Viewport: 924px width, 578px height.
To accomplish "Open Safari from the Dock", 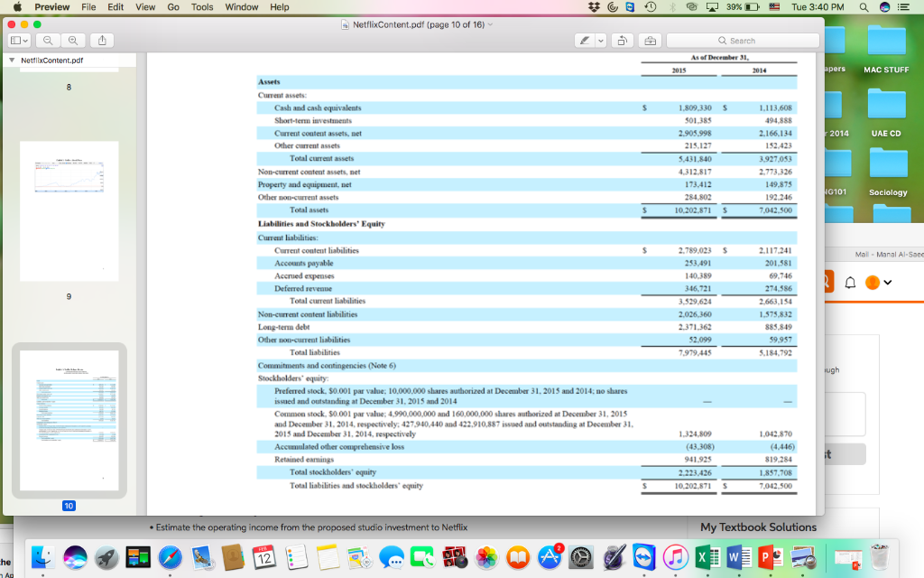I will click(170, 558).
